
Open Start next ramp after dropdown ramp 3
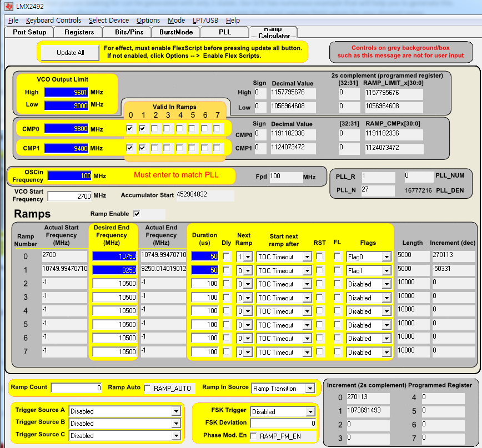284,298
